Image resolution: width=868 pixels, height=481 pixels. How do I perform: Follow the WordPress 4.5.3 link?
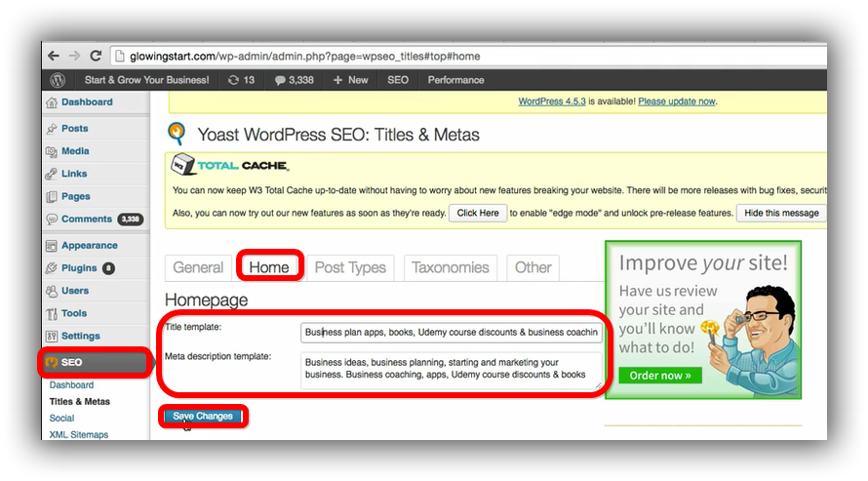point(552,101)
